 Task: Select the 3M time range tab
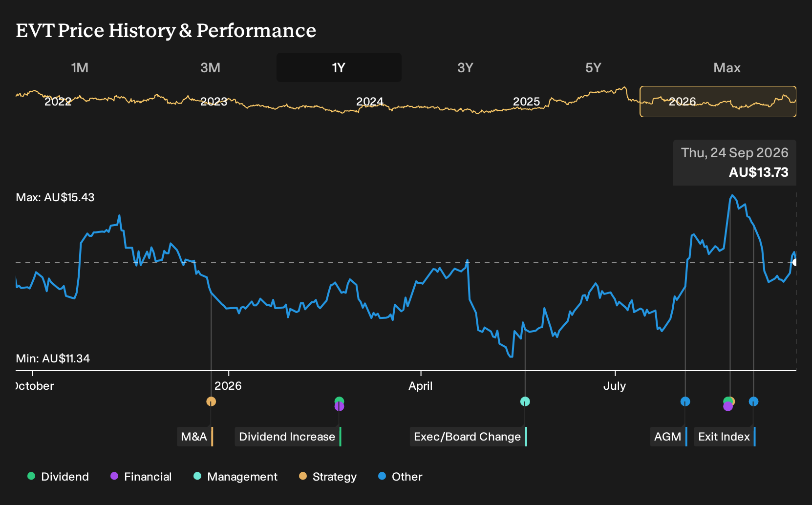(210, 68)
